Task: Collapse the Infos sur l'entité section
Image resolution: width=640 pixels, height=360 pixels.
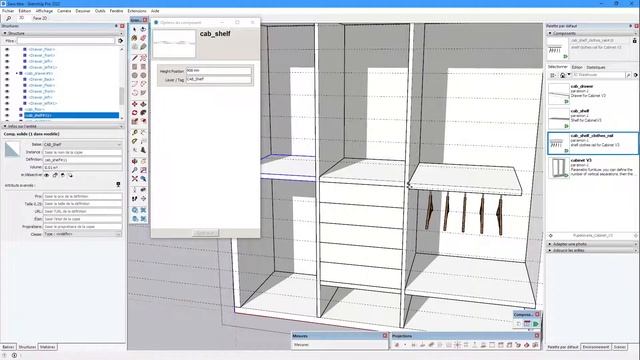Action: tap(63, 127)
